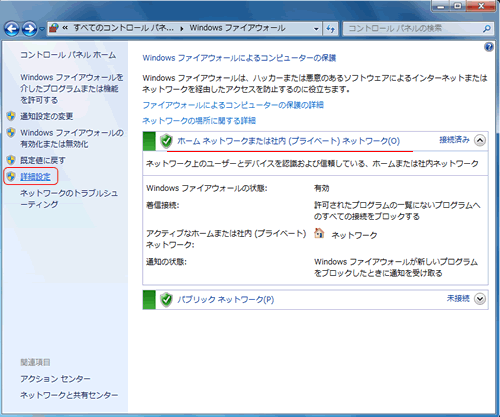Viewport: 500px width, 417px height.
Task: Click shield icon beside 通知設定の変更
Action: [x=11, y=116]
